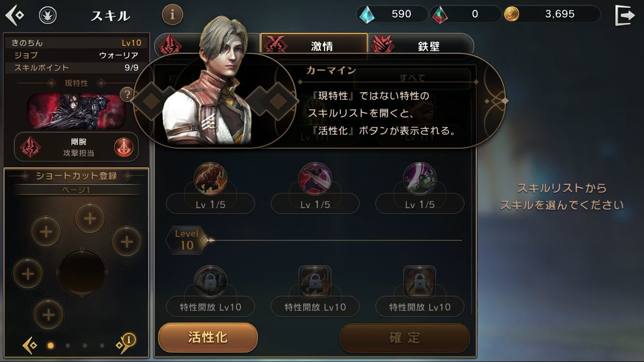The width and height of the screenshot is (644, 362).
Task: Add skill to topmost shortcut plus slot
Action: pos(90,219)
